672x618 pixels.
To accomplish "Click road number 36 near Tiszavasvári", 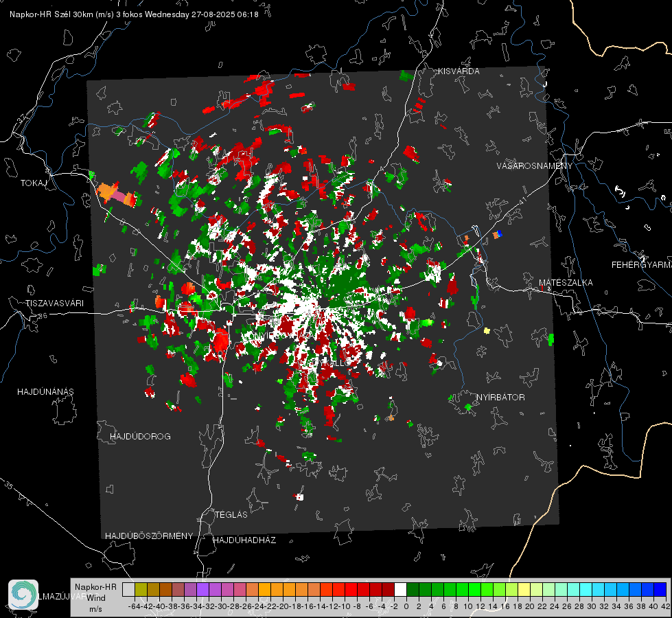I will (x=43, y=316).
